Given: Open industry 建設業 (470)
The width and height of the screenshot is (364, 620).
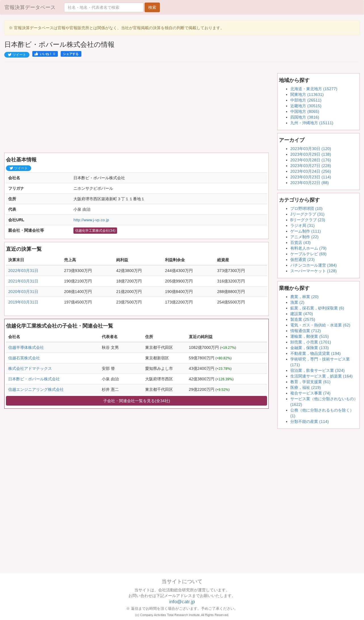Looking at the screenshot, I should click(x=301, y=314).
